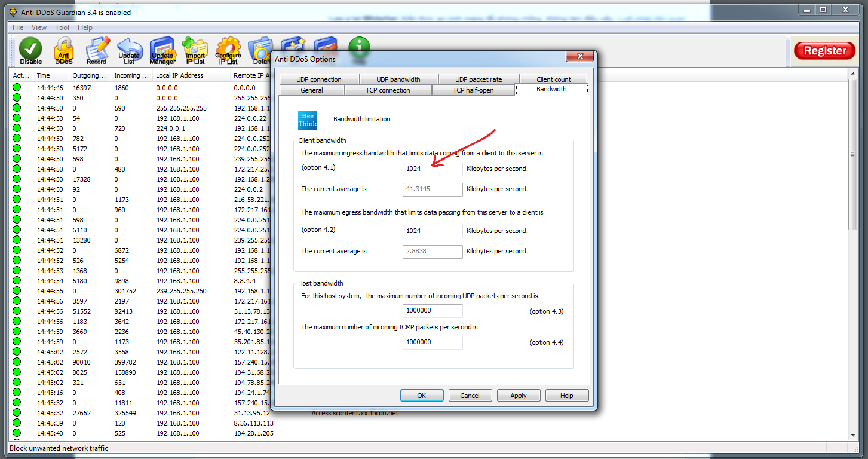
Task: Switch to the TCP half-open tab
Action: (474, 90)
